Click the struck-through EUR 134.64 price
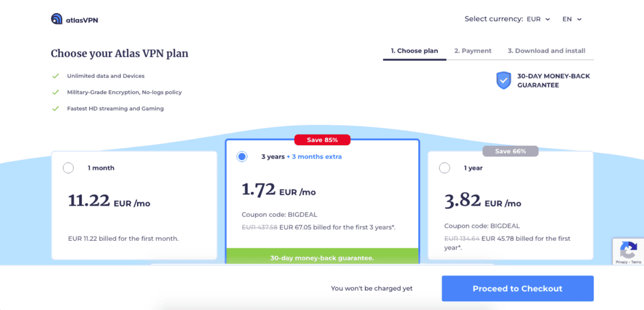The image size is (644, 310). click(462, 238)
